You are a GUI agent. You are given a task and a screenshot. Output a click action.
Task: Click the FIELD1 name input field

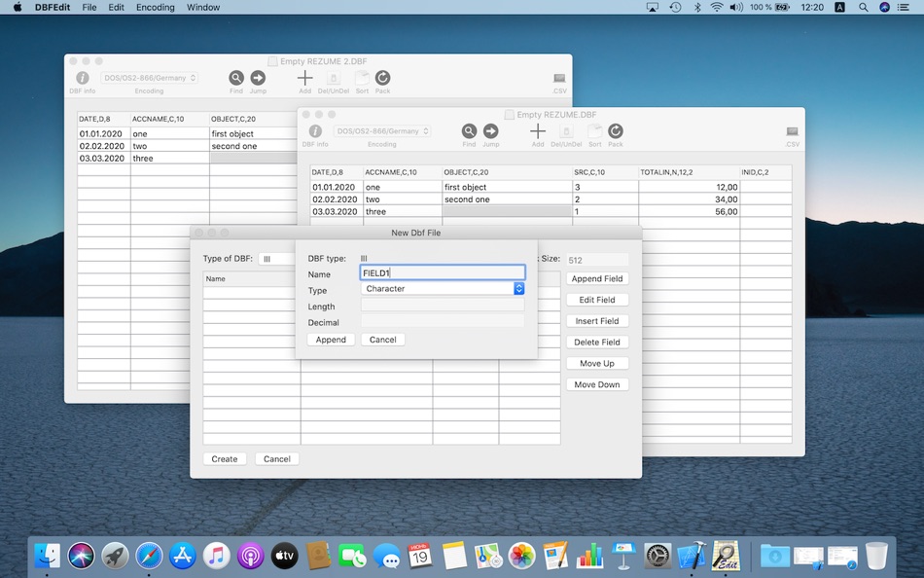pos(442,272)
